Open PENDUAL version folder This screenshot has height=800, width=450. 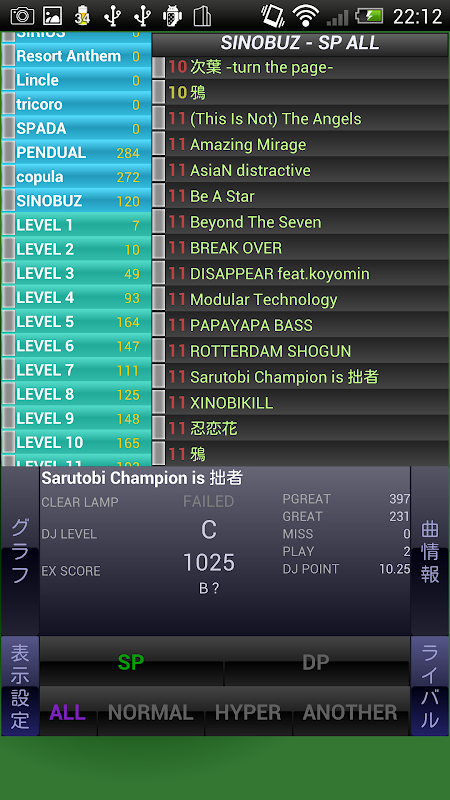(x=77, y=153)
